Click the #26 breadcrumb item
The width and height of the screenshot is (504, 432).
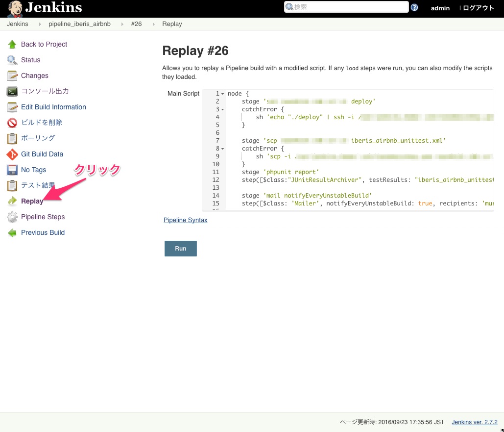click(x=136, y=24)
